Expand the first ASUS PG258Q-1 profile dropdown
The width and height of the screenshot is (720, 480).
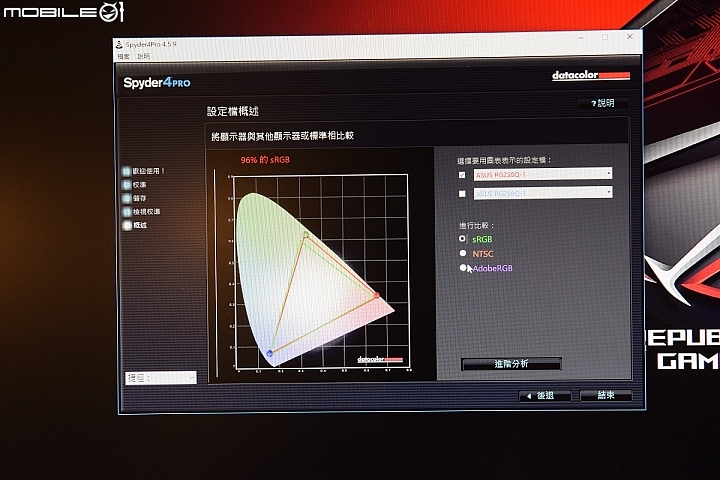pyautogui.click(x=543, y=174)
